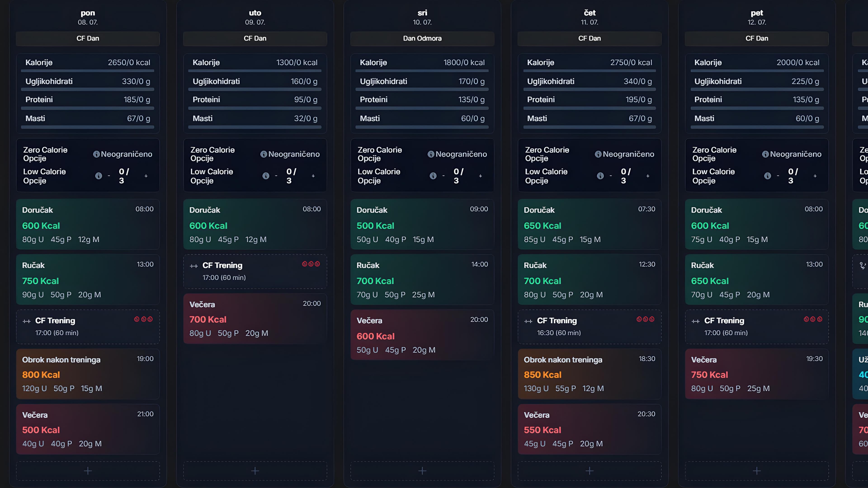The width and height of the screenshot is (868, 488).
Task: Click the dumbbell icon of pet CF Trening
Action: (x=696, y=321)
